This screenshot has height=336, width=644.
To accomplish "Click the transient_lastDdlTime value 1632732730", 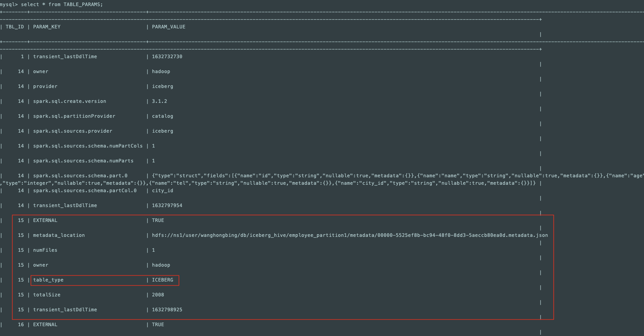I will click(167, 57).
